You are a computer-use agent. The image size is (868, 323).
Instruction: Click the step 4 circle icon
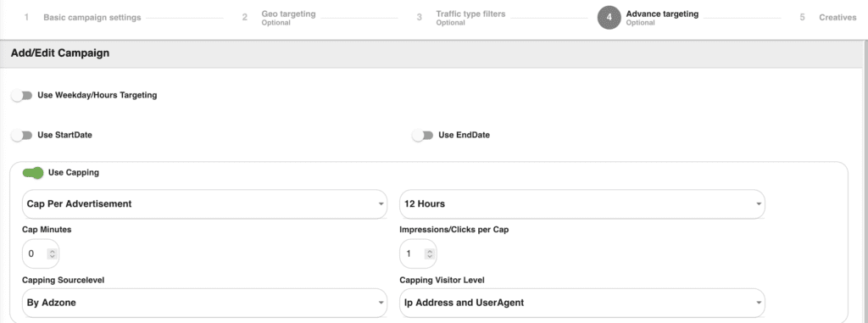pyautogui.click(x=609, y=18)
